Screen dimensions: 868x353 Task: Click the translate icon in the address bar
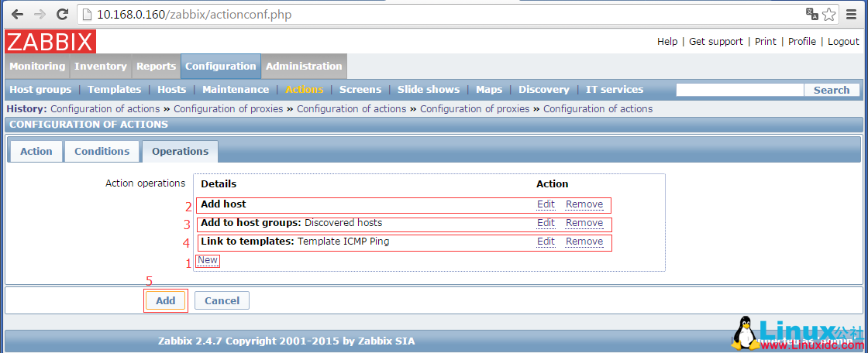[x=812, y=15]
